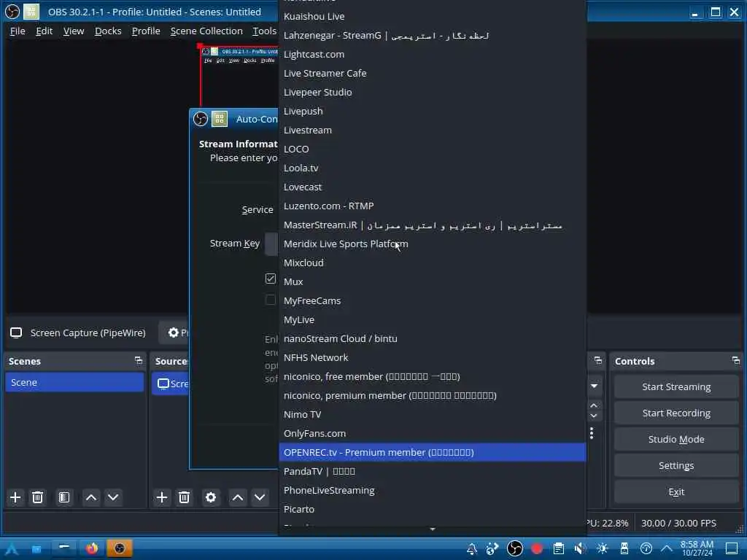This screenshot has width=747, height=560.
Task: Open the application launcher on taskbar
Action: point(12,548)
